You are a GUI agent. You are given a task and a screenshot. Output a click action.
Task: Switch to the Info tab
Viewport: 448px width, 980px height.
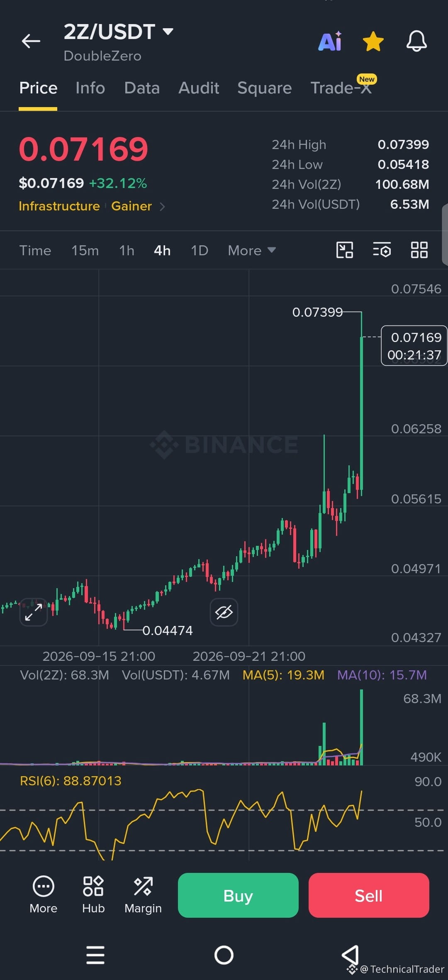(x=90, y=88)
